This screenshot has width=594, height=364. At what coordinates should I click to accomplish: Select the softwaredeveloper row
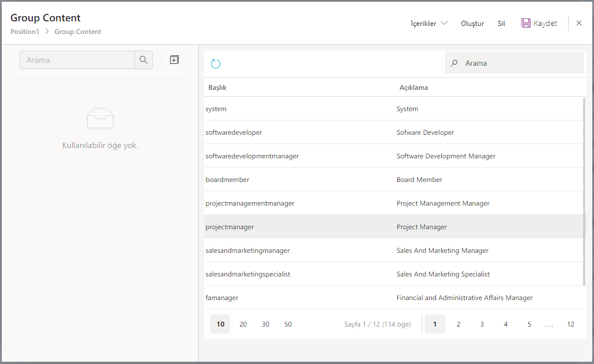pyautogui.click(x=234, y=132)
